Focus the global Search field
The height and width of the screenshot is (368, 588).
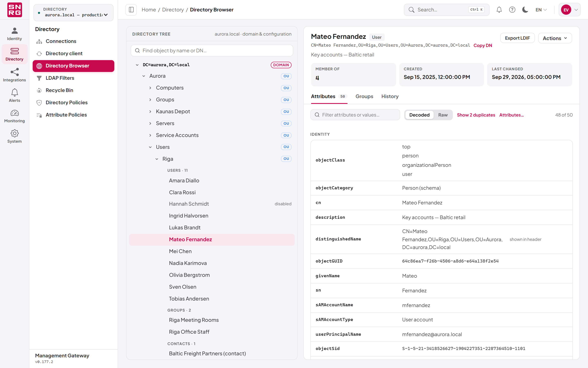pos(446,10)
